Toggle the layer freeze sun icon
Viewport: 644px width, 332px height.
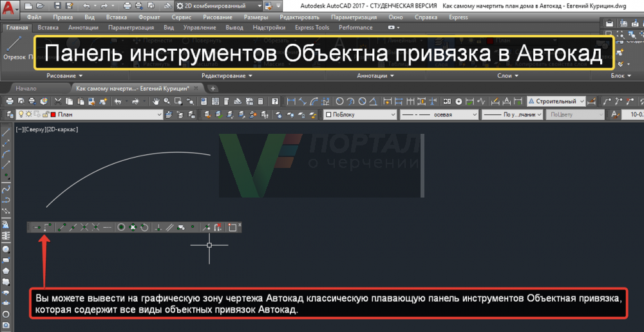click(x=28, y=115)
